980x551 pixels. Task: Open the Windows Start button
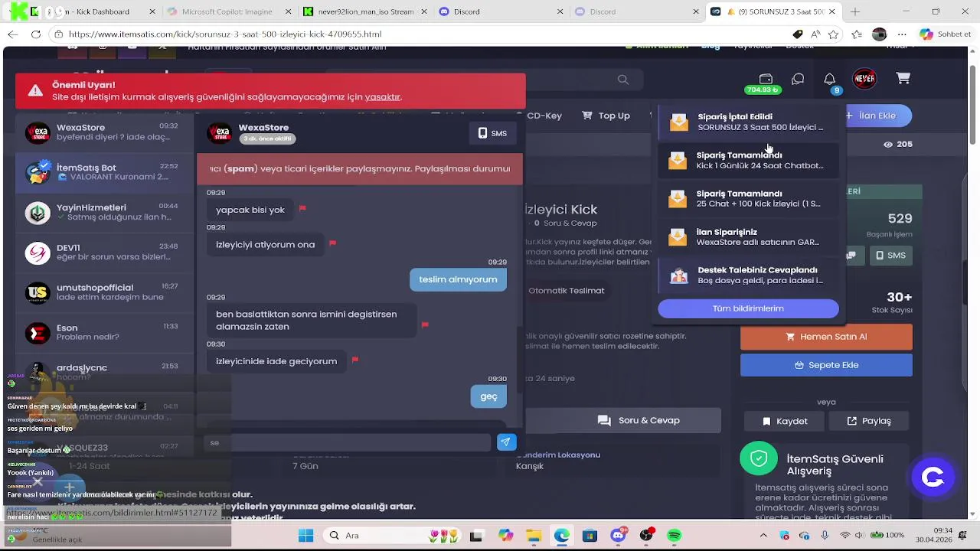[305, 536]
